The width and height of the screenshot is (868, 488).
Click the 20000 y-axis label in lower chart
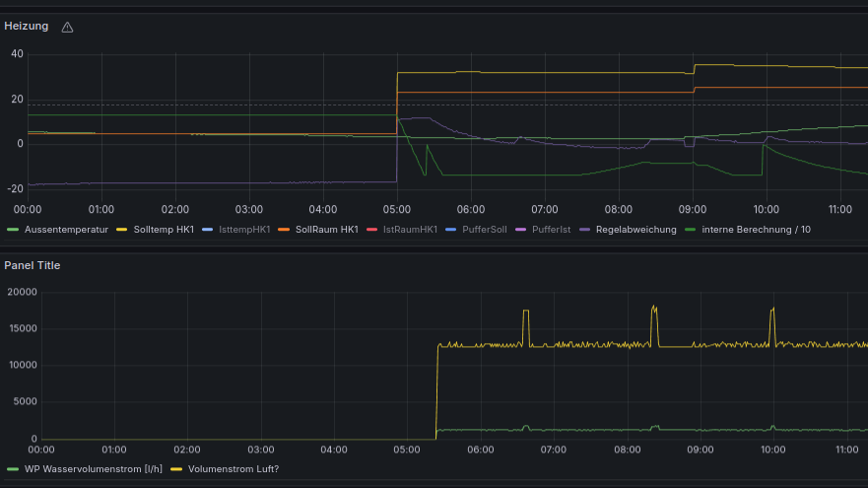click(22, 292)
